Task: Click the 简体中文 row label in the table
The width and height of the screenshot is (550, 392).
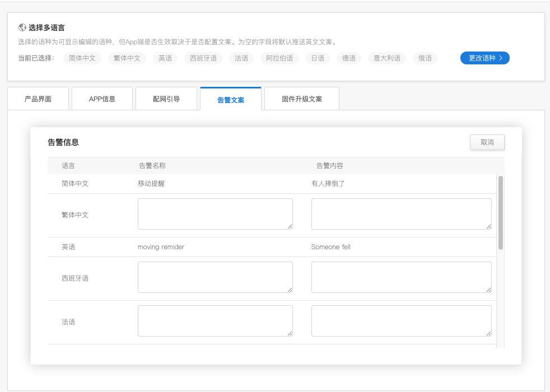Action: pyautogui.click(x=75, y=184)
